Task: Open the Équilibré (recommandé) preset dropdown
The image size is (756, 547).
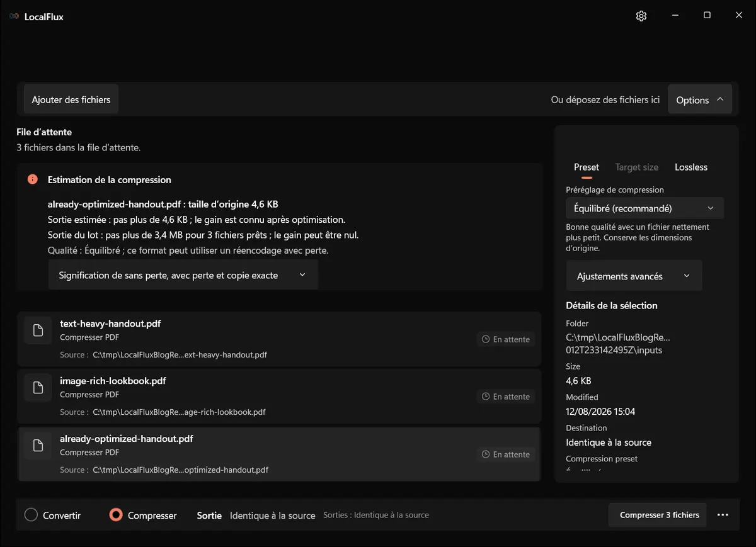Action: click(644, 208)
